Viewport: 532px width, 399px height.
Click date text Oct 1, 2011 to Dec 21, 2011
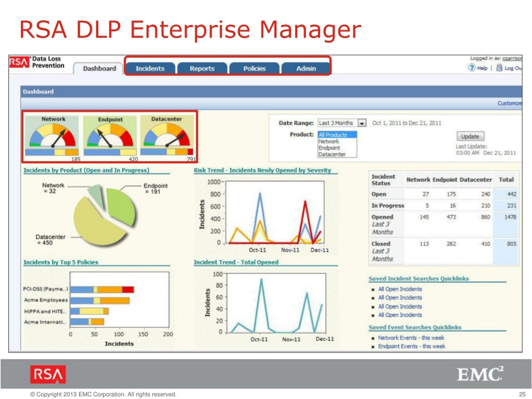point(407,123)
